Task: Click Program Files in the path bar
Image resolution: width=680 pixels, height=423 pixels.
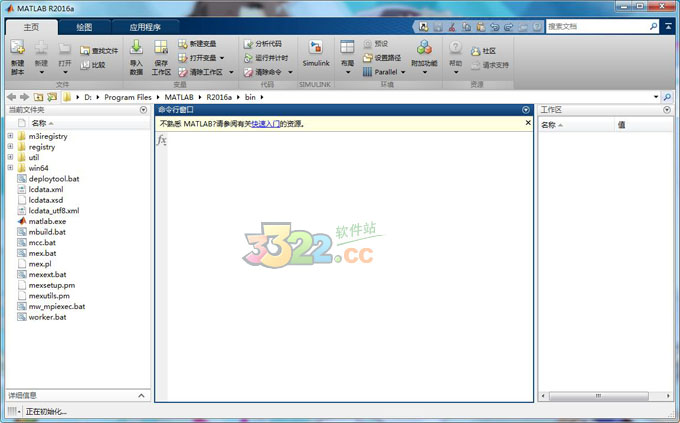Action: (128, 97)
